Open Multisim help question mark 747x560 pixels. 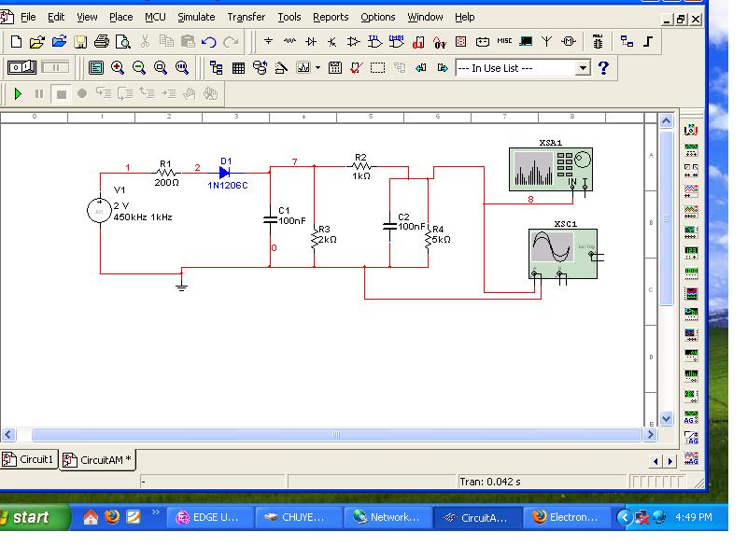pyautogui.click(x=603, y=67)
